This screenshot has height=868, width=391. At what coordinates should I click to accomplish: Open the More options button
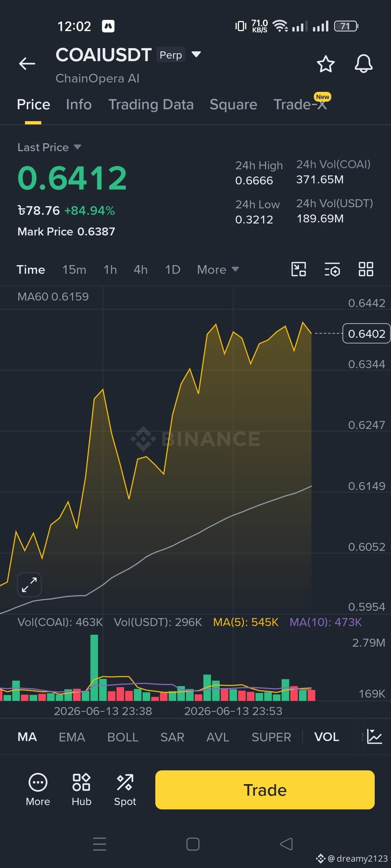tap(38, 790)
